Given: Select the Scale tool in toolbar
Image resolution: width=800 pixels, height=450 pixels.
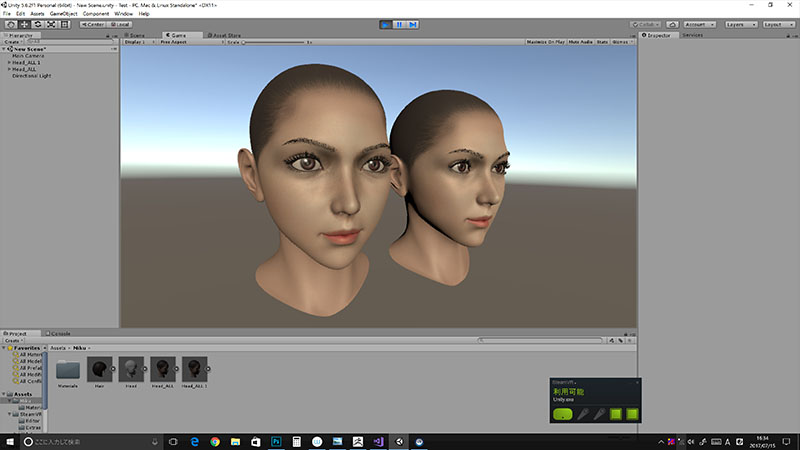Looking at the screenshot, I should tap(52, 24).
